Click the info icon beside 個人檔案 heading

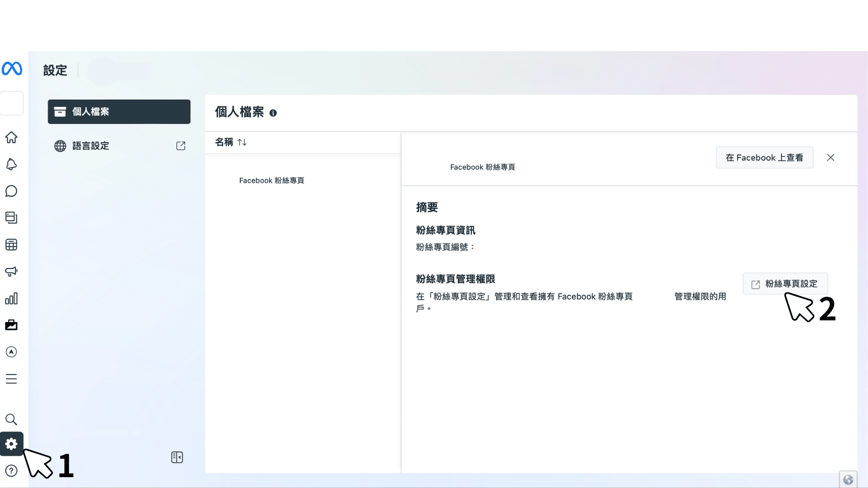pyautogui.click(x=273, y=113)
